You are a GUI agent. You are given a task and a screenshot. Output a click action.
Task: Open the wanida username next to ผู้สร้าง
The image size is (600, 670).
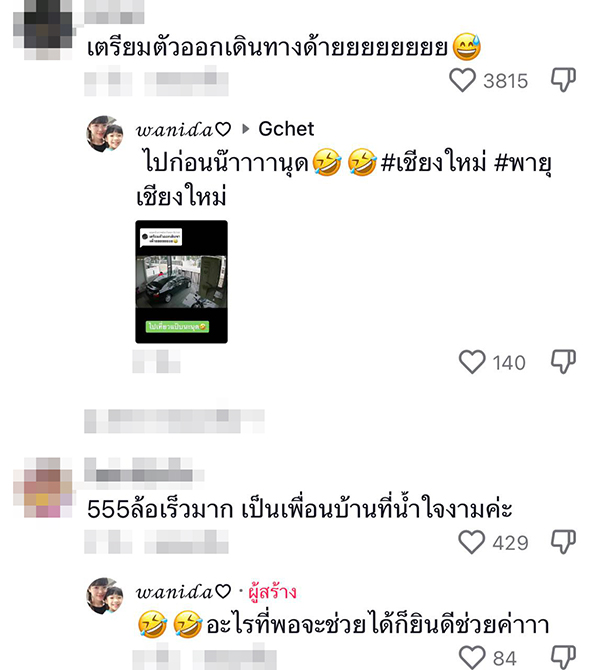[183, 592]
